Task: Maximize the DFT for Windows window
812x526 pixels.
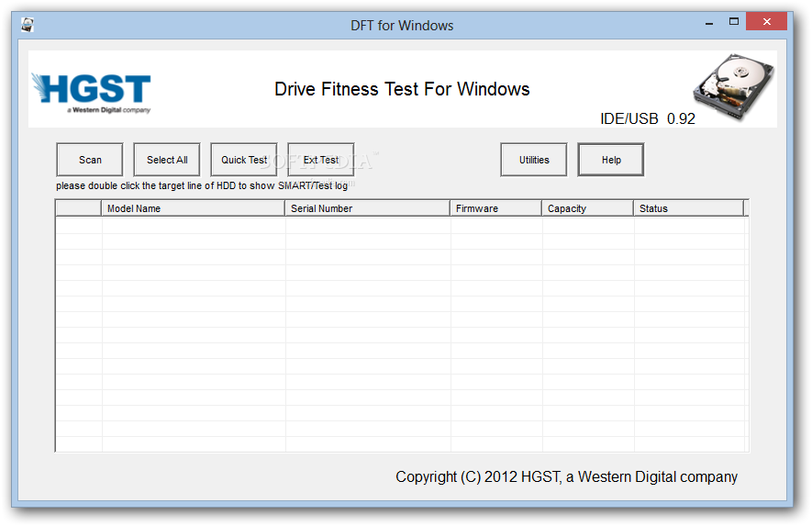Action: (734, 22)
